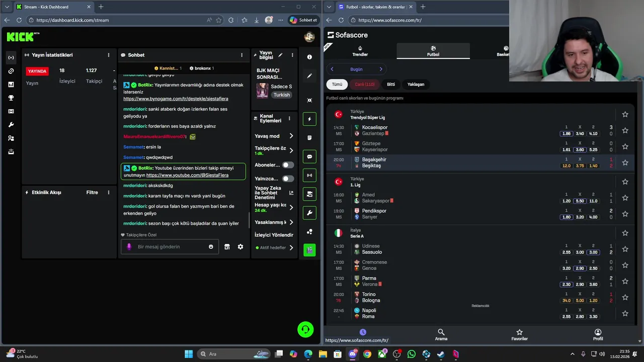
Task: Select the Canlı (110) live filter
Action: click(x=365, y=84)
